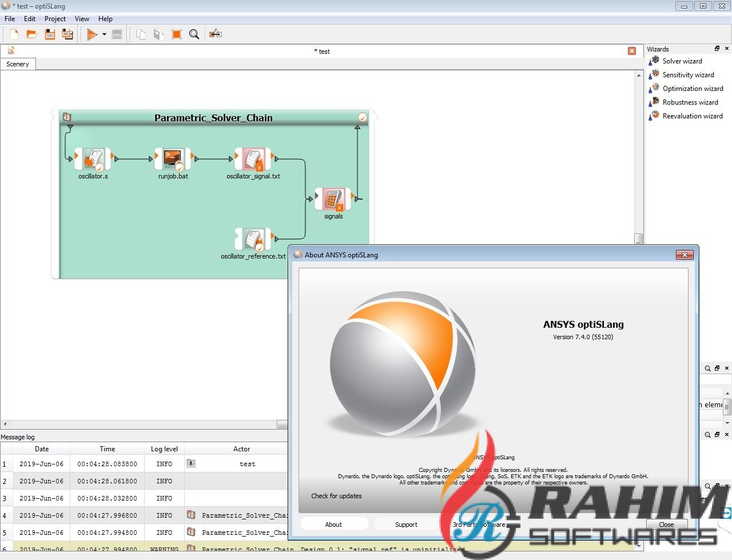The image size is (732, 560).
Task: Launch the Solver wizard
Action: point(682,61)
